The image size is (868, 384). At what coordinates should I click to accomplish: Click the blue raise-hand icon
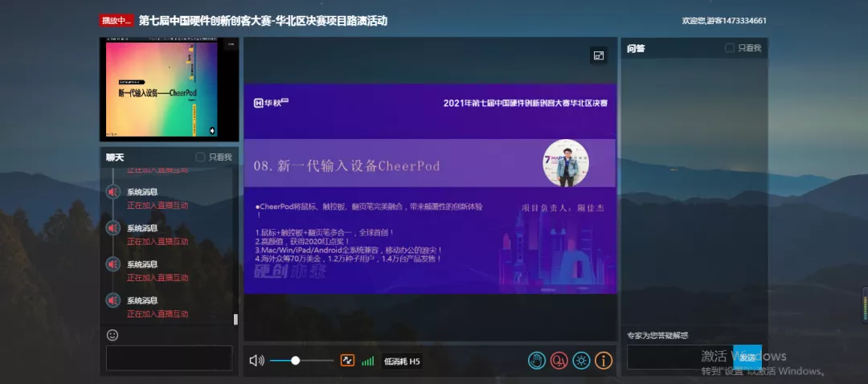[536, 361]
